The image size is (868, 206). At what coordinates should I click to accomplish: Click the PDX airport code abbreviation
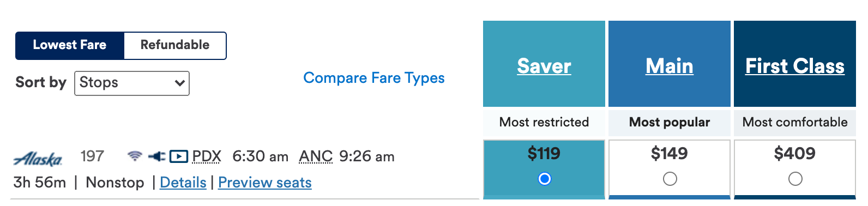tap(207, 156)
